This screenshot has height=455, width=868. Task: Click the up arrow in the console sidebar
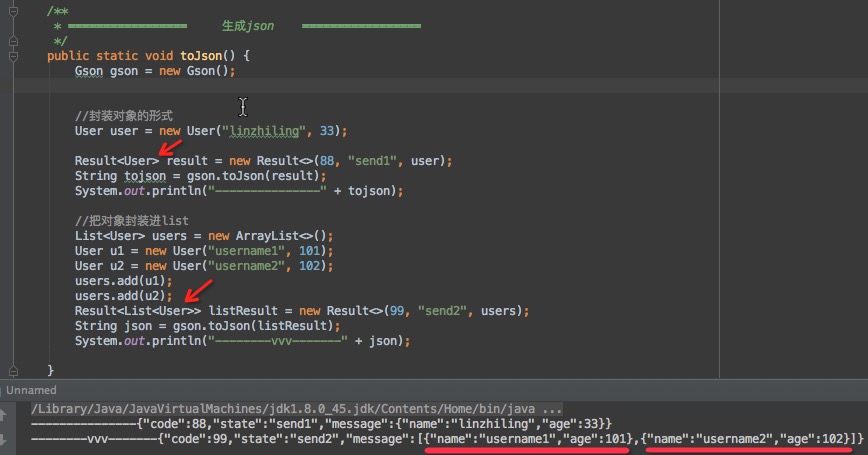(x=3, y=413)
